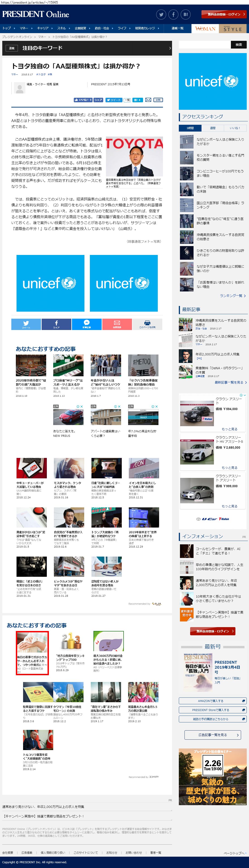Open the 政治・社会 navigation menu
The height and width of the screenshot is (868, 249).
(102, 28)
